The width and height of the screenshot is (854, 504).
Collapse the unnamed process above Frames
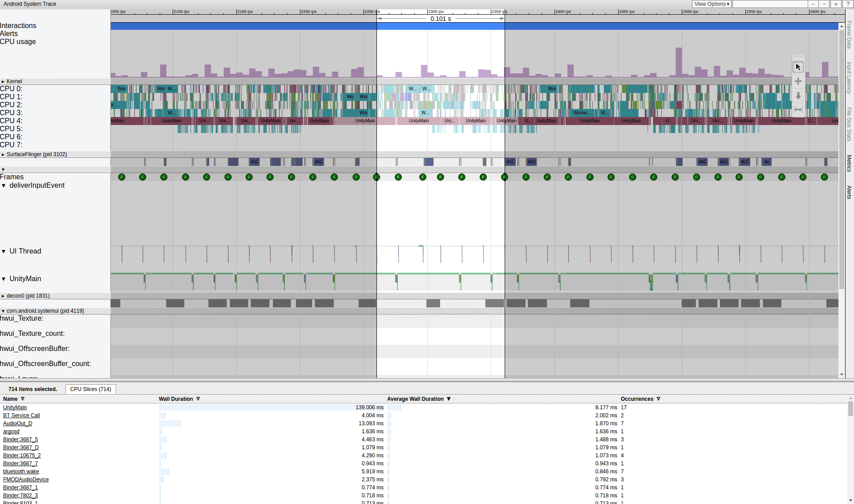point(3,170)
